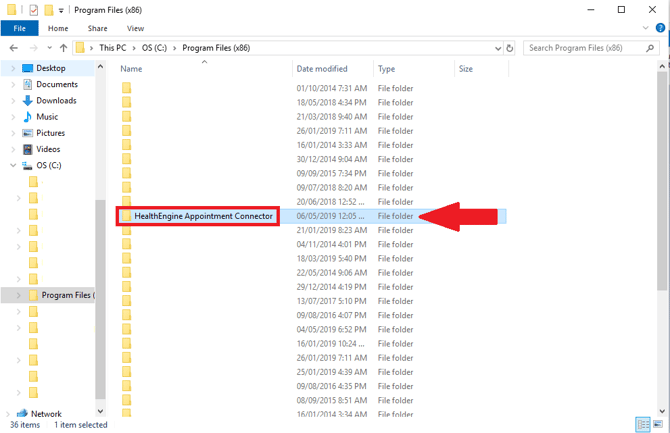Click This PC in the breadcrumb path
Viewport: 670px width, 433px height.
click(x=111, y=48)
